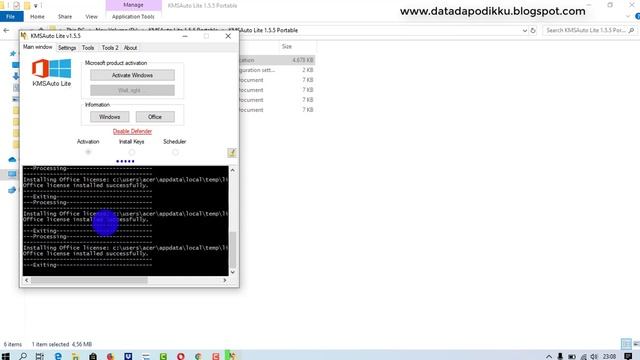Switch to the Settings tab in KMSAuto
This screenshot has height=360, width=640.
click(67, 48)
